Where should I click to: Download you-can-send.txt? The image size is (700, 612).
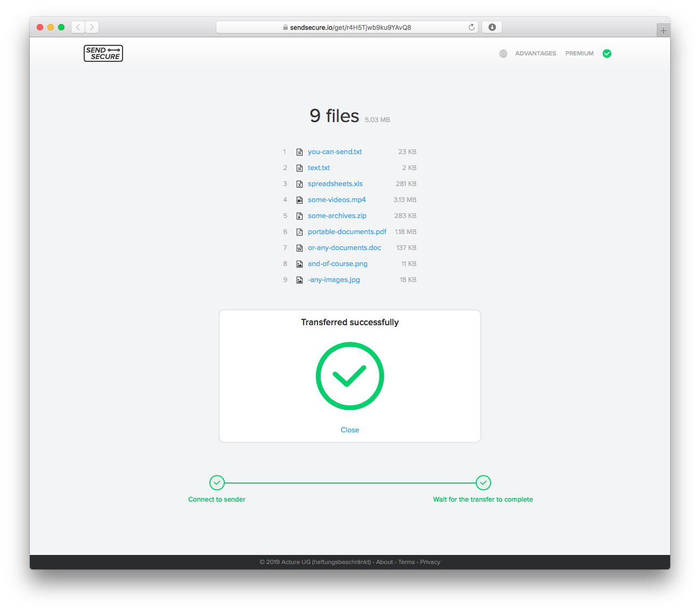[x=335, y=151]
